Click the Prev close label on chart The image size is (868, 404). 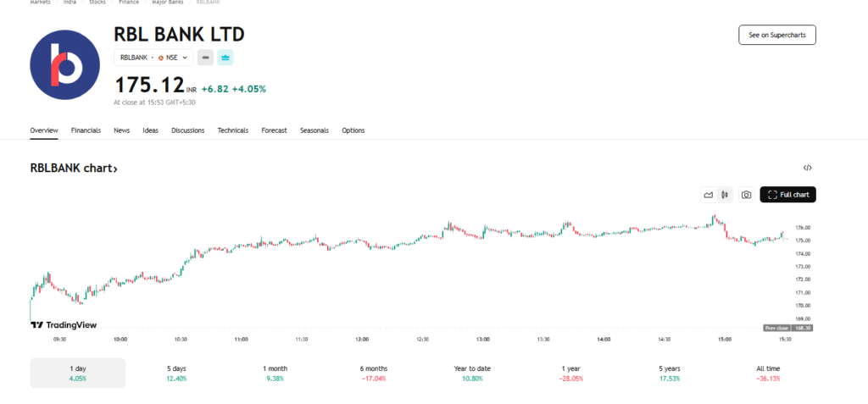coord(776,328)
